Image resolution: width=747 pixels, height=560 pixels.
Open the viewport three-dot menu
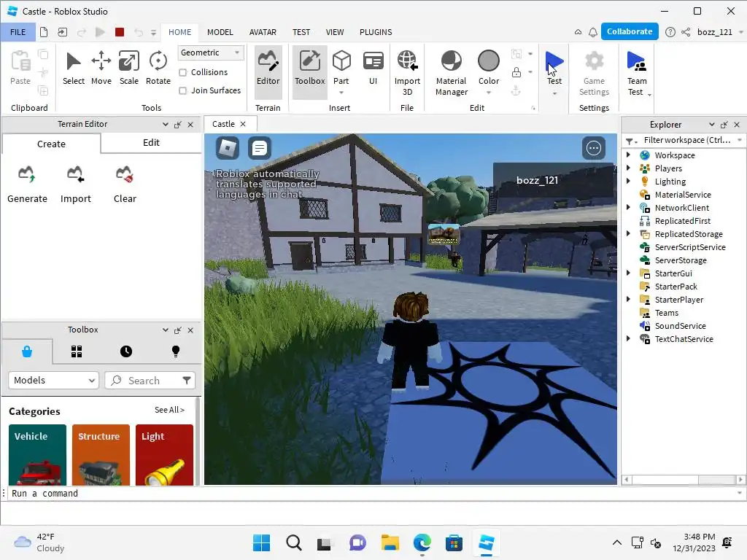[x=594, y=148]
